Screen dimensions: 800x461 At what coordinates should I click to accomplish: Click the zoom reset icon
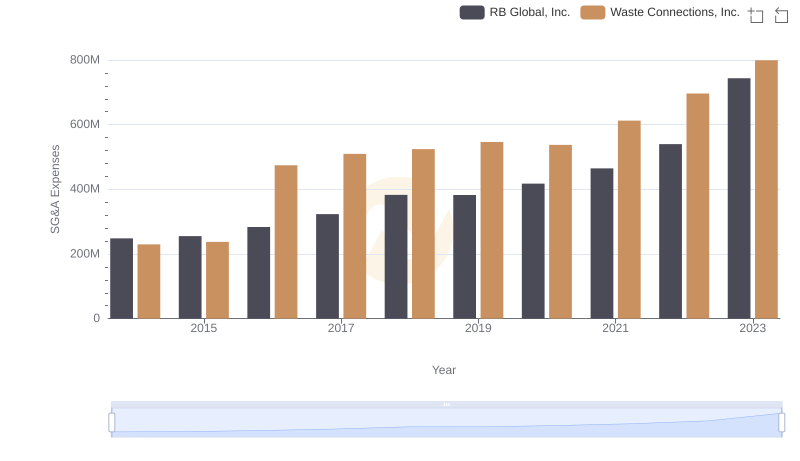pos(781,15)
